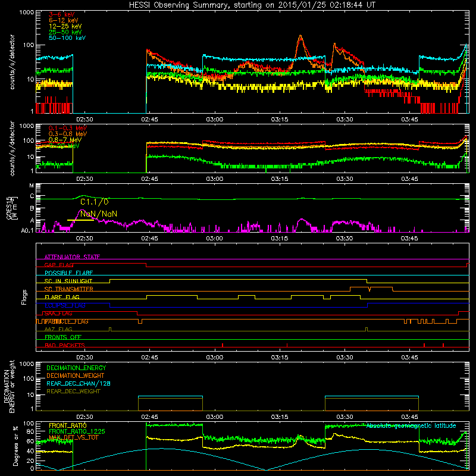Select the 50-100 keV legend label

pos(67,37)
